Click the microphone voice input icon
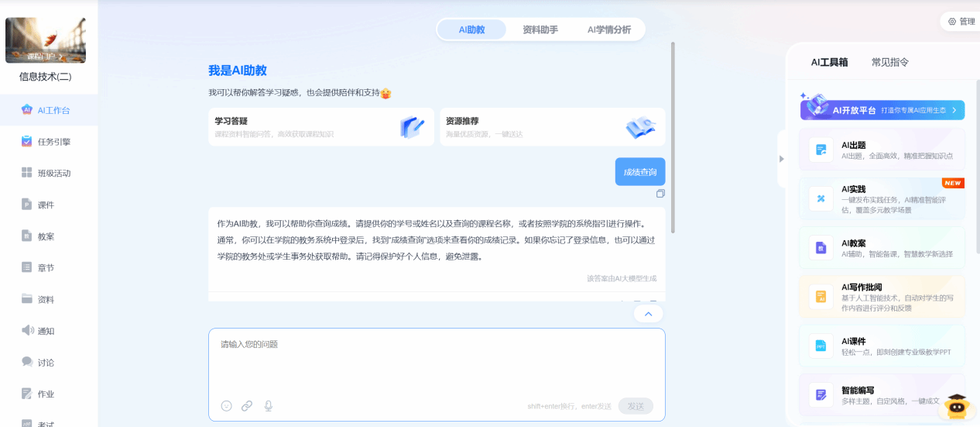980x427 pixels. point(269,405)
